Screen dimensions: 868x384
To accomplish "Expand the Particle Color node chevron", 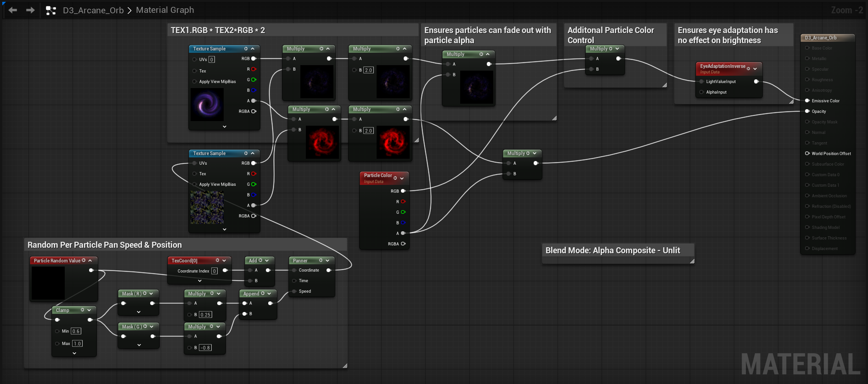I will (402, 178).
